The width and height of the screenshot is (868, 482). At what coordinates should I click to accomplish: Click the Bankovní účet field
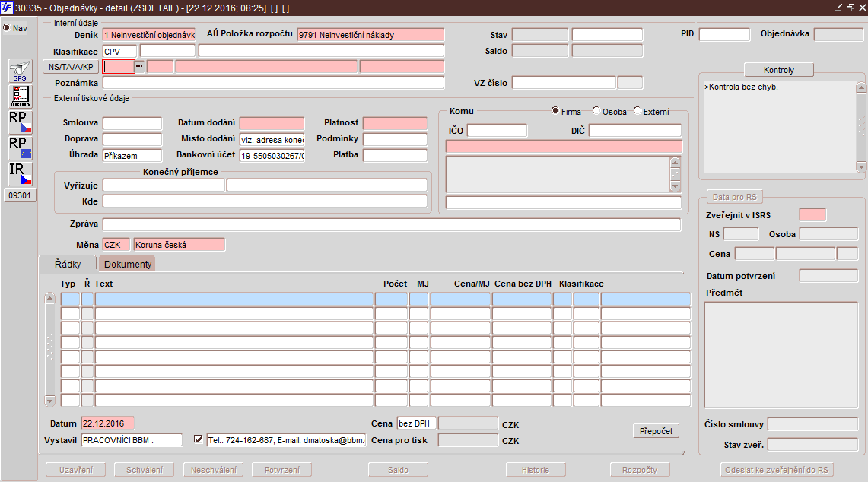tap(272, 156)
